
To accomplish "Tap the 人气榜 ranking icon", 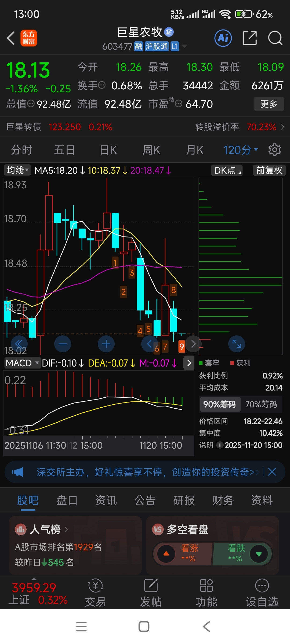I will coord(21,529).
